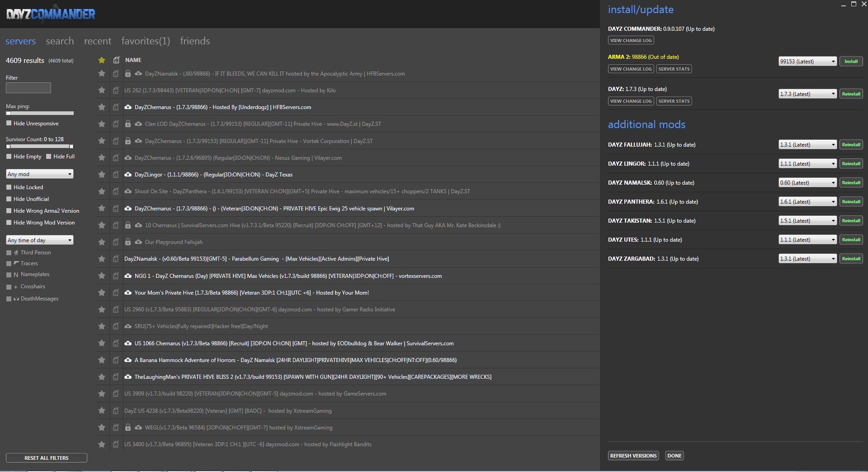Open DAYZ PANTHERA 1.6.1 version dropdown
Viewport: 868px width, 472px height.
[x=807, y=202]
